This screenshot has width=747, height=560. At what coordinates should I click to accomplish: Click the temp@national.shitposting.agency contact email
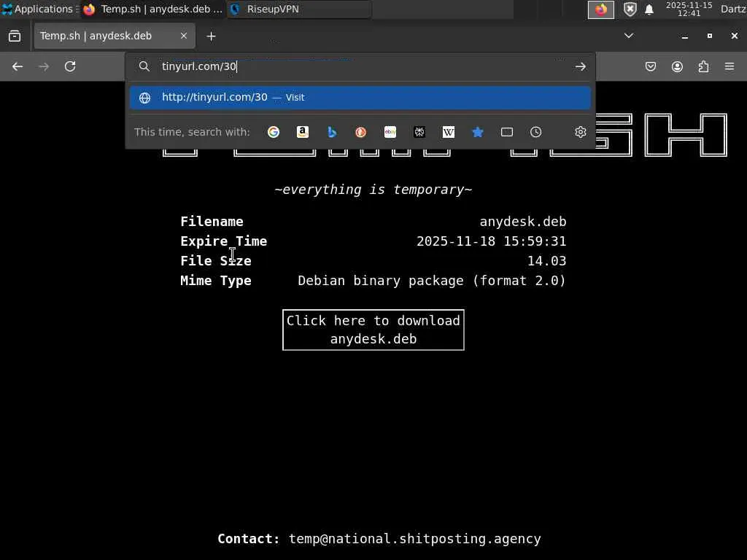[x=415, y=539]
